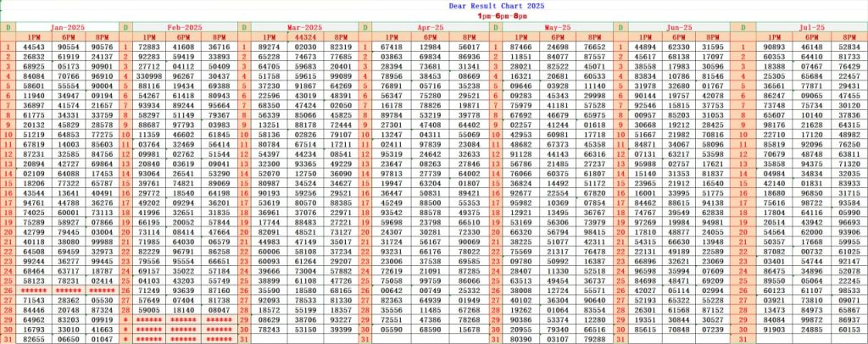Click cell with value 29998

tap(594, 95)
